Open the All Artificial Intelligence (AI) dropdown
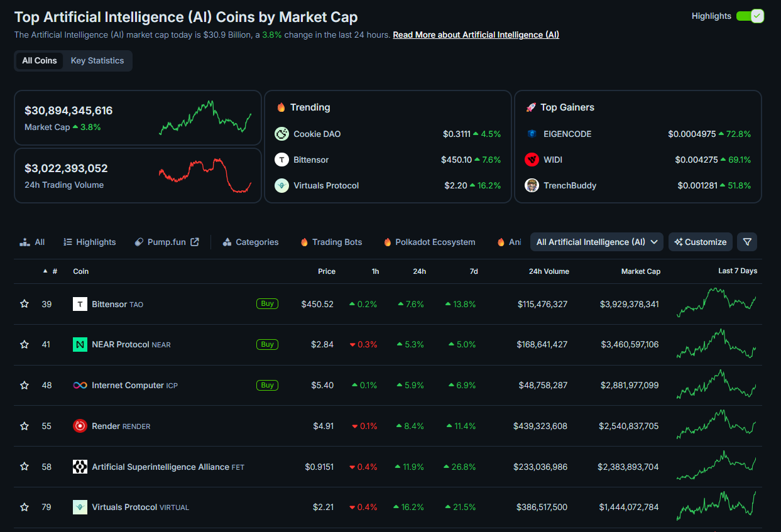 (597, 242)
